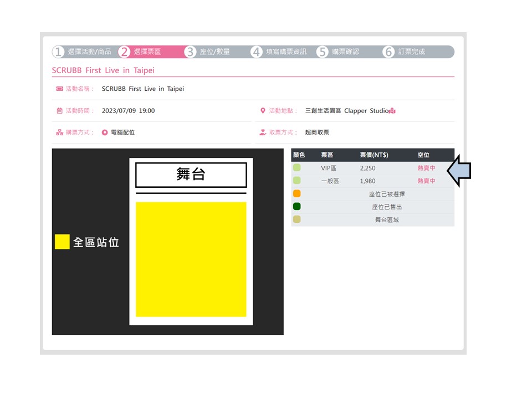Image resolution: width=532 pixels, height=399 pixels.
Task: Open the map icon next to Clapper Studio
Action: coord(392,111)
